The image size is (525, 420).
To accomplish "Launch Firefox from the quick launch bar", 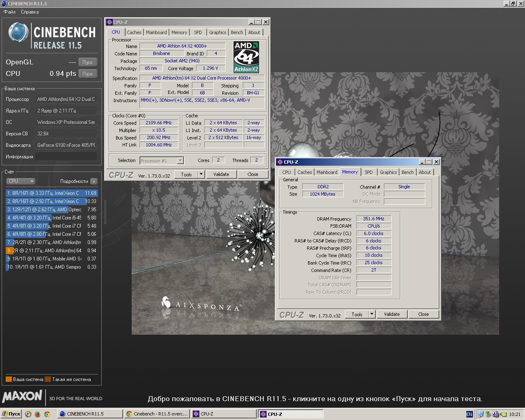I will tap(38, 414).
